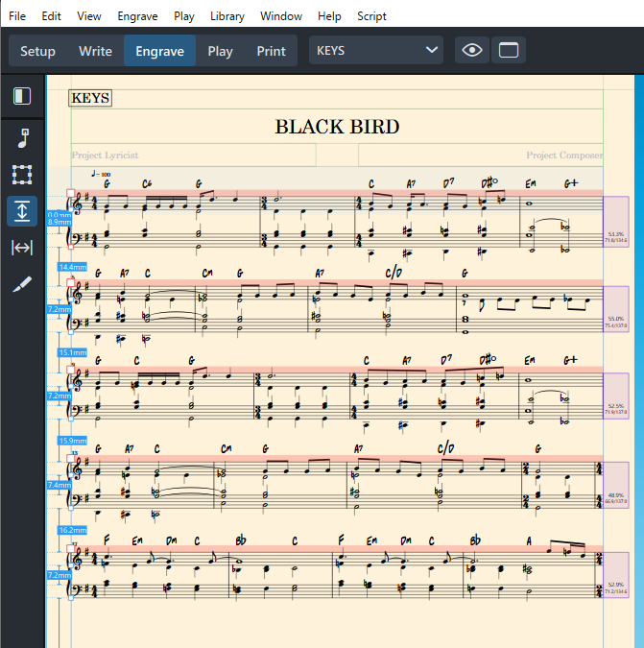Select the Frames tool
This screenshot has height=648, width=644.
coord(22,175)
